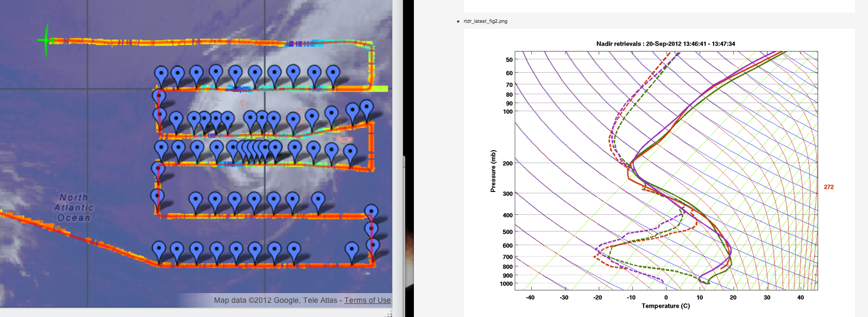Image resolution: width=868 pixels, height=317 pixels.
Task: Click westernmost marker on southernmost flight leg
Action: pyautogui.click(x=159, y=250)
